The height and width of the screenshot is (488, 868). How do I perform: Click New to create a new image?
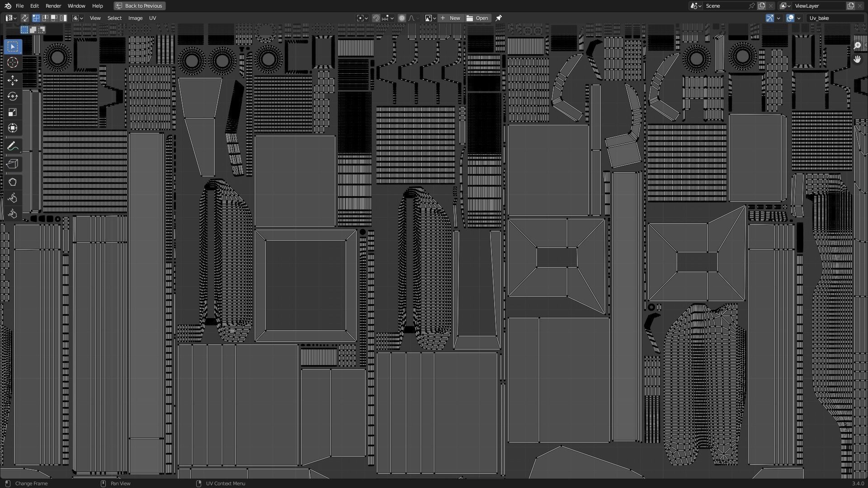[451, 18]
